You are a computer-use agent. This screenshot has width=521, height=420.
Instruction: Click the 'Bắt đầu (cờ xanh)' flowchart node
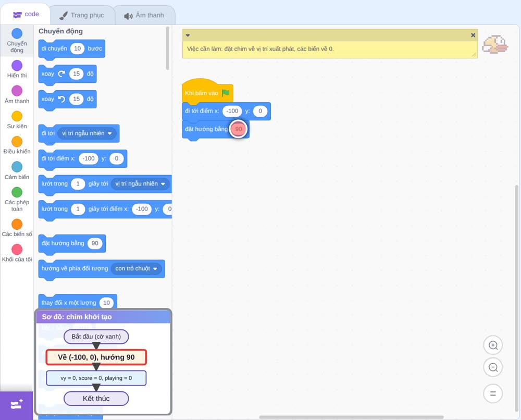coord(96,337)
